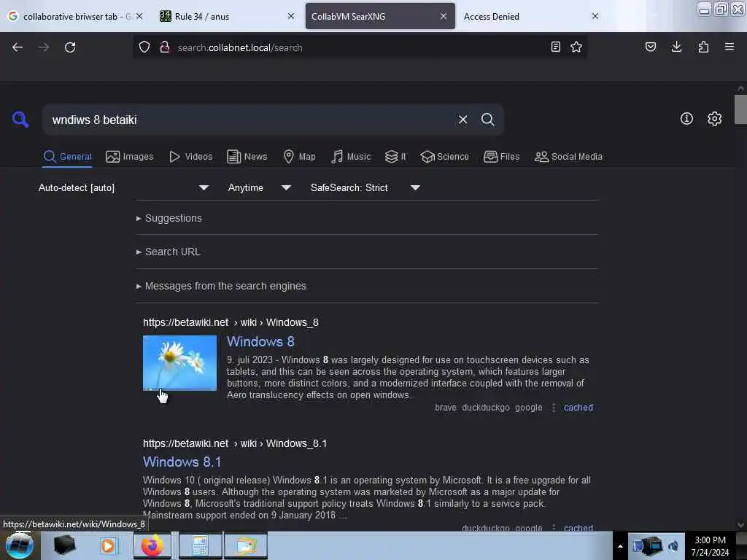Open the black box taskbar icon
747x560 pixels.
pos(64,545)
